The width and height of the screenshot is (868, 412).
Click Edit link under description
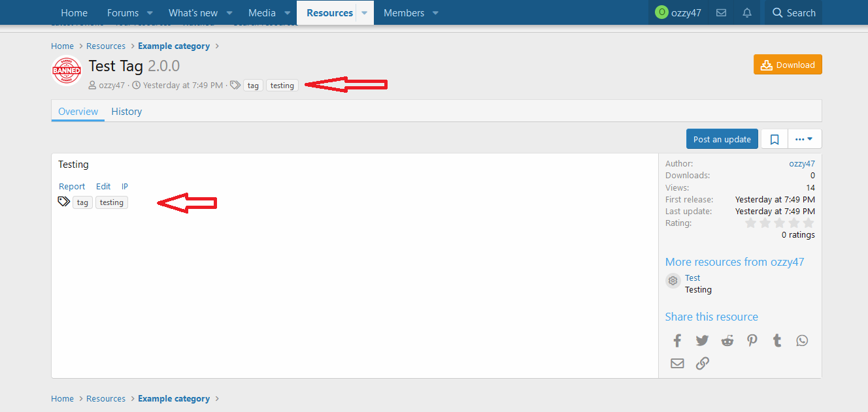click(x=103, y=186)
